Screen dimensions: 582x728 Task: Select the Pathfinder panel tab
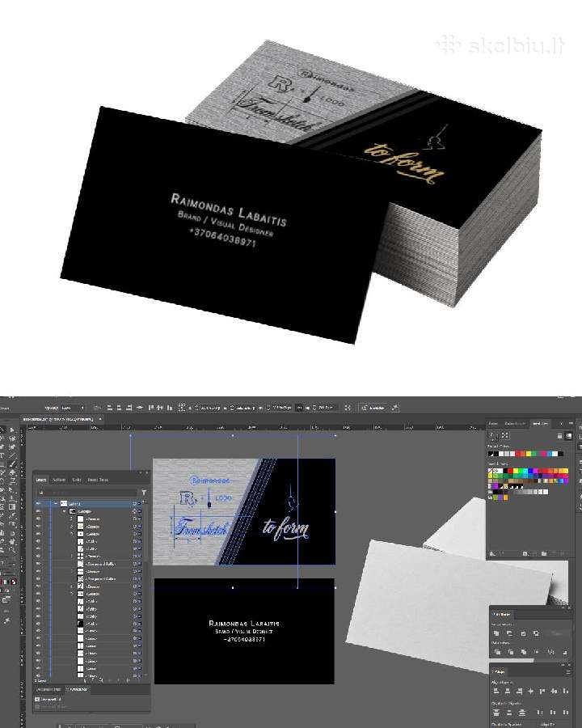[x=501, y=614]
